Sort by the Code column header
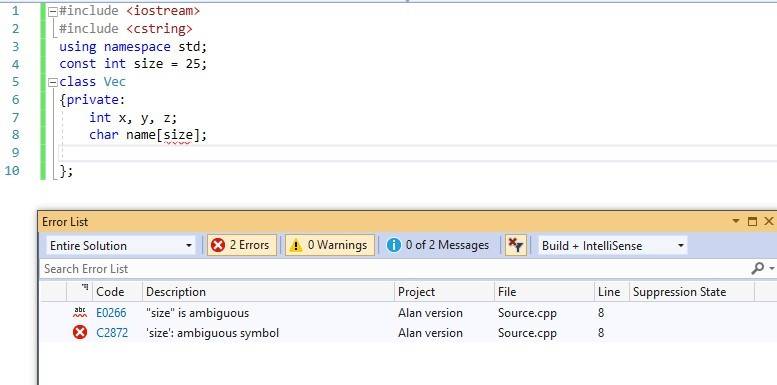Viewport: 777px width, 385px height. point(117,292)
